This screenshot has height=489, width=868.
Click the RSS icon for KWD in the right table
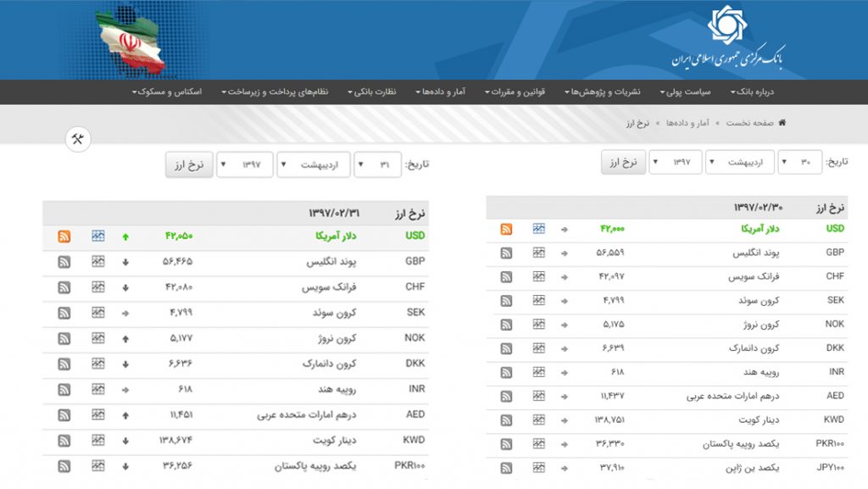click(506, 420)
